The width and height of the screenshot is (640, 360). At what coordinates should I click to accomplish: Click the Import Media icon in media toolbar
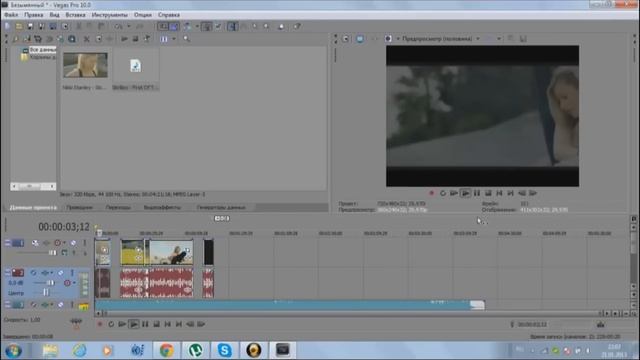(x=15, y=39)
